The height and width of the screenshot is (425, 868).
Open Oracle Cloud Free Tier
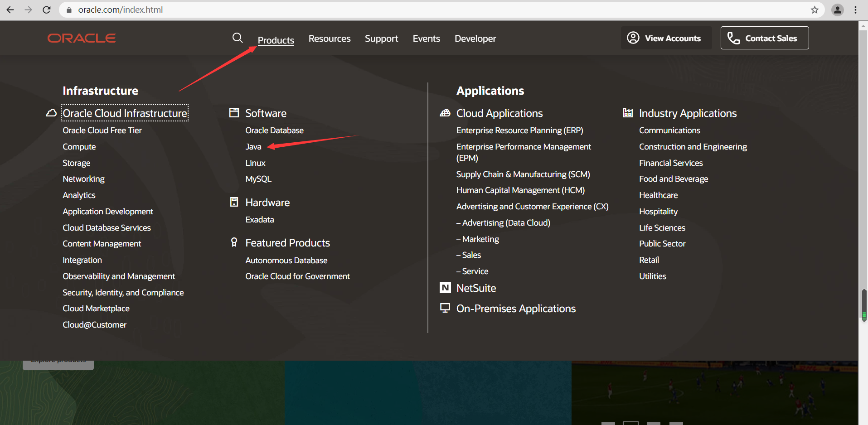pos(102,130)
